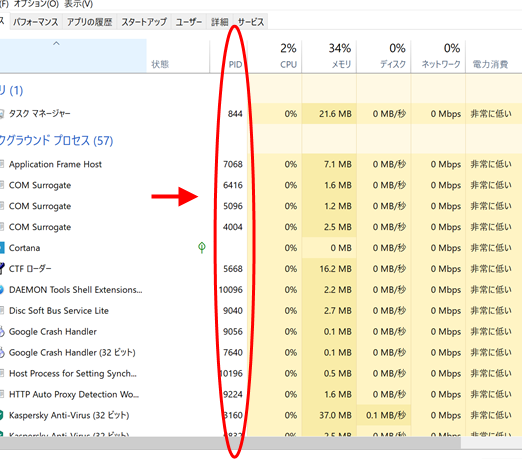Click memory value 37.0 MB
The image size is (522, 459).
[x=335, y=415]
